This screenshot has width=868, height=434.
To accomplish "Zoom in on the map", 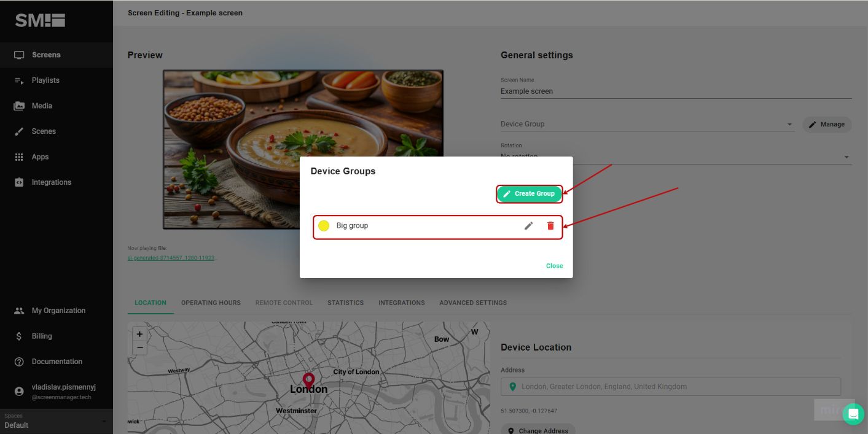I will (139, 334).
